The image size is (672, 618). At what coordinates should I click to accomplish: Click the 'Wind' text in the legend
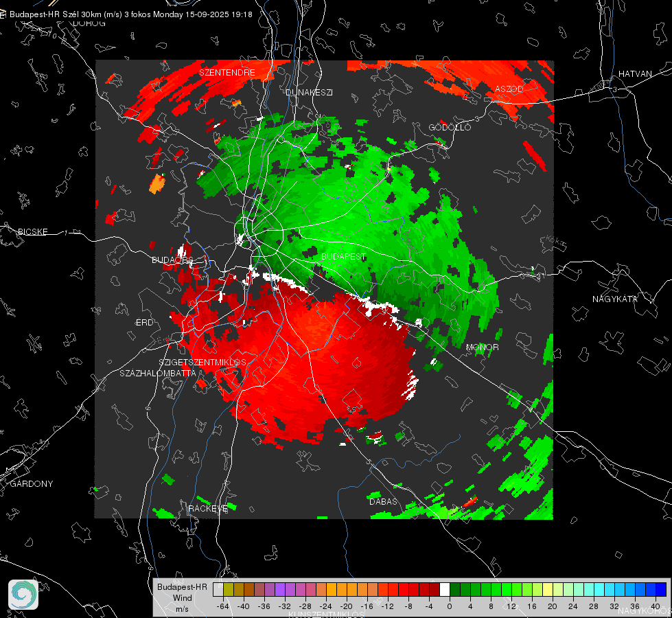point(182,597)
